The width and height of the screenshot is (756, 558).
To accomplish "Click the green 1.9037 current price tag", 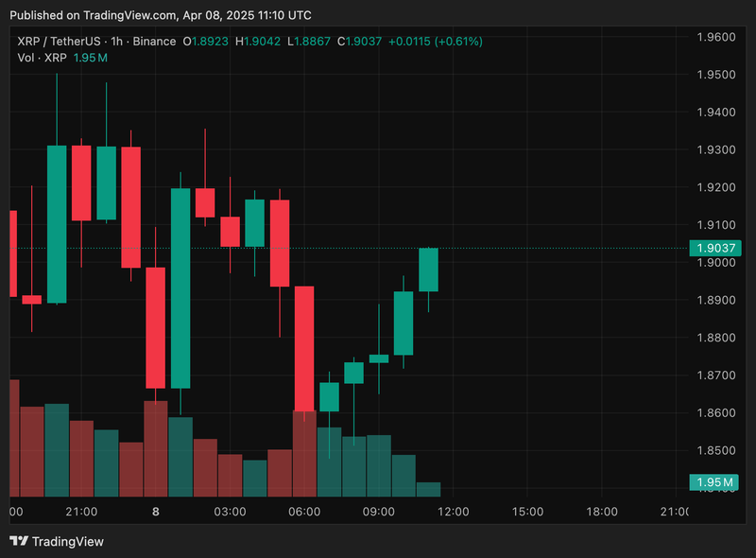I will [x=715, y=249].
